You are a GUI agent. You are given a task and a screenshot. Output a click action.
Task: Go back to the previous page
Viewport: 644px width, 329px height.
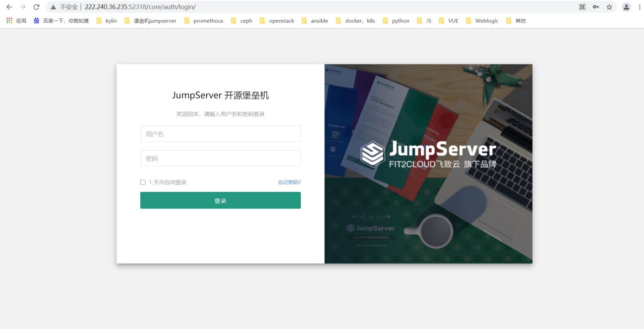point(9,7)
